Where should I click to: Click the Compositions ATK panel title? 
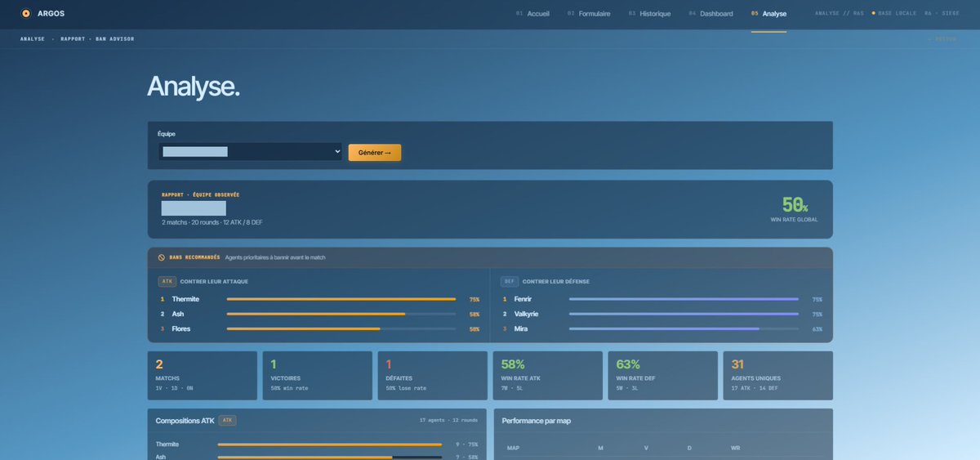(185, 420)
